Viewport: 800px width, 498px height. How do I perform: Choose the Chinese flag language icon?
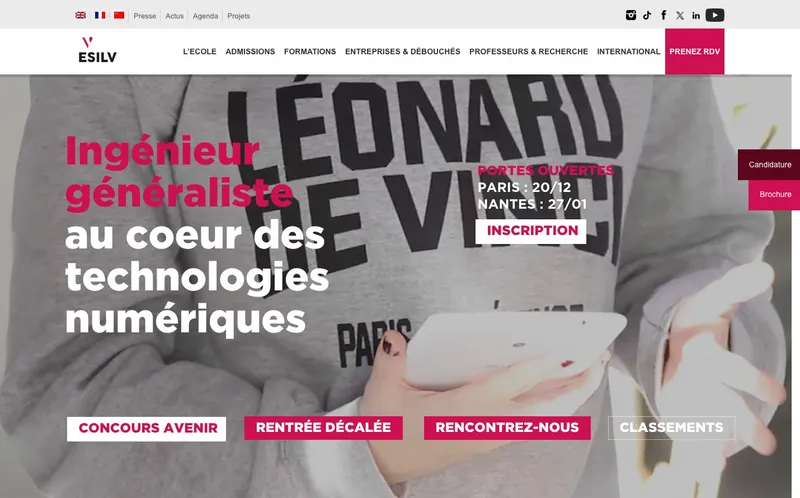119,15
